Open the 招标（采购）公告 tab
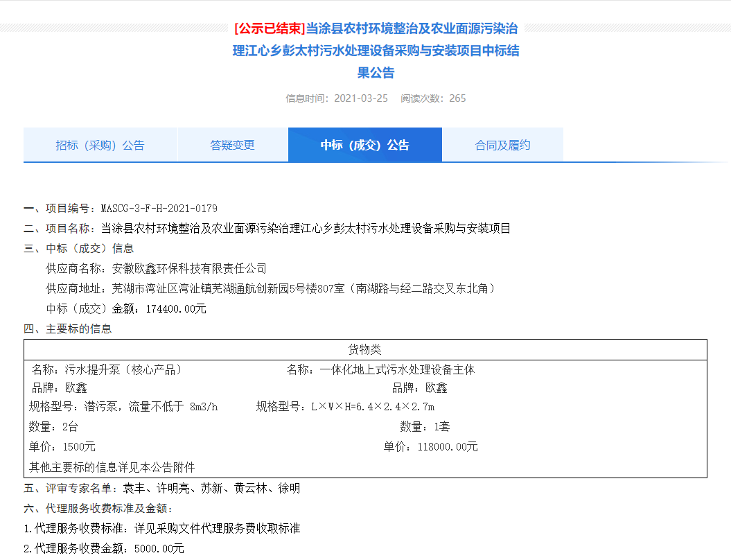Screen dimensions: 731x560 click(x=100, y=146)
